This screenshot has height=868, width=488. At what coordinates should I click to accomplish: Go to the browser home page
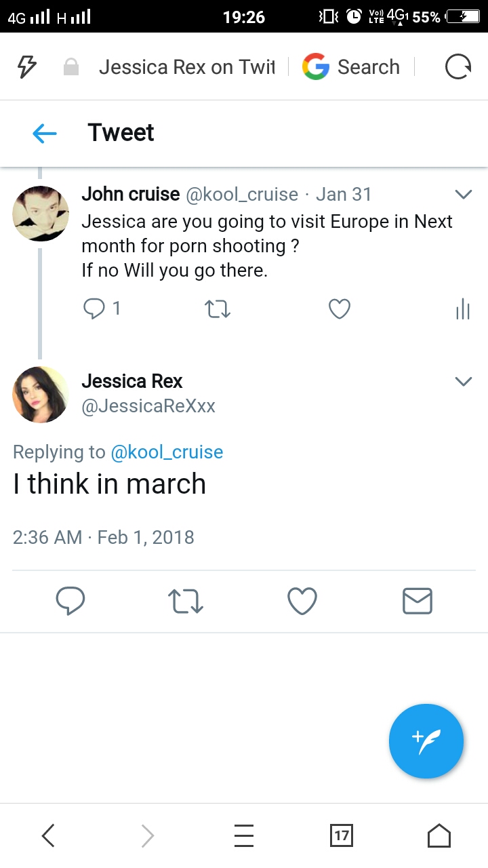point(439,835)
